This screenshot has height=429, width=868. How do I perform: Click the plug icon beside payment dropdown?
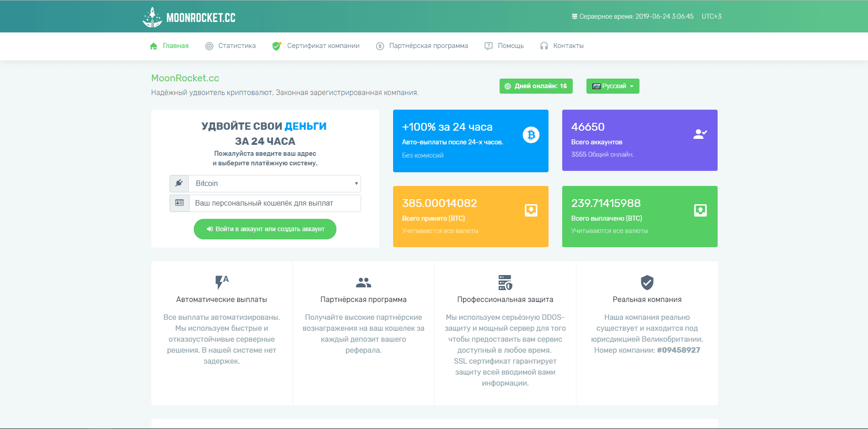[179, 184]
